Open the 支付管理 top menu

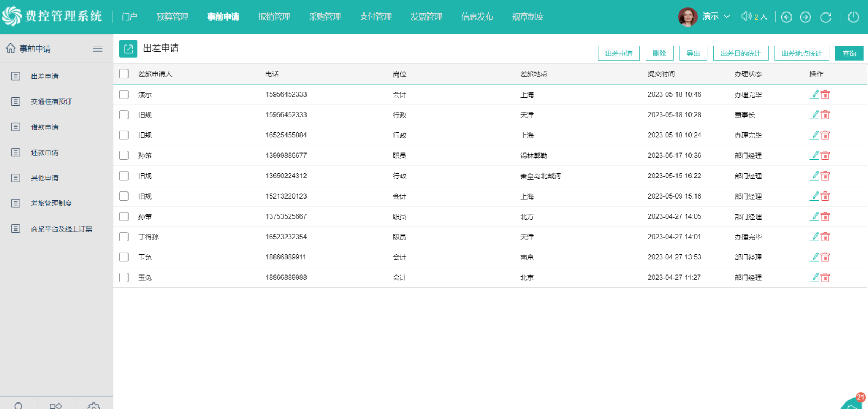[x=375, y=17]
